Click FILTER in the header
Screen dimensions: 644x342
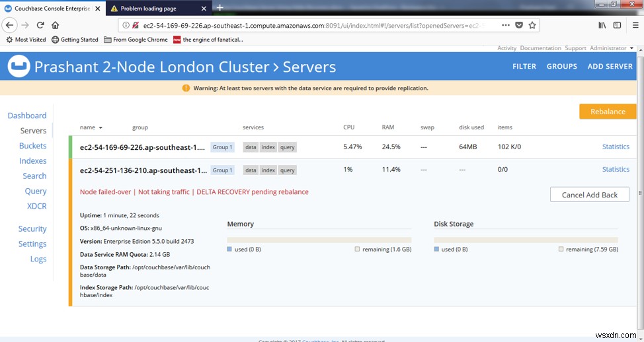tap(524, 67)
